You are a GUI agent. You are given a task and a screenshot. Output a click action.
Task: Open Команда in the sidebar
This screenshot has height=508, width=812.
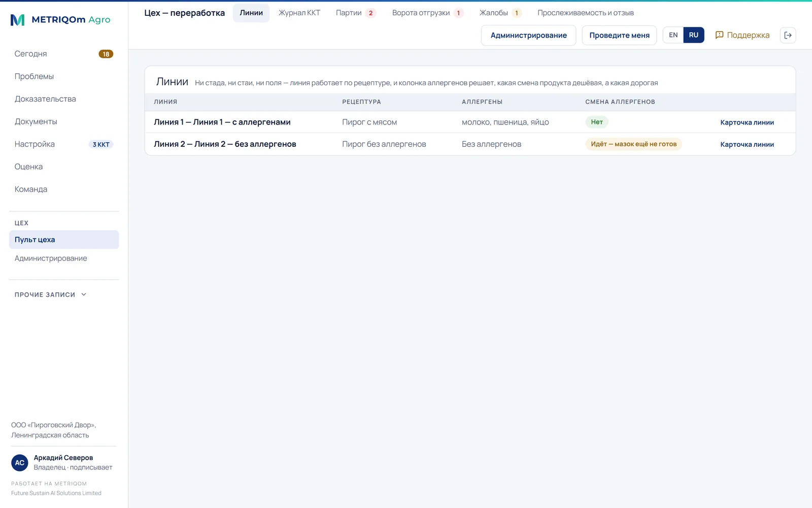tap(64, 189)
